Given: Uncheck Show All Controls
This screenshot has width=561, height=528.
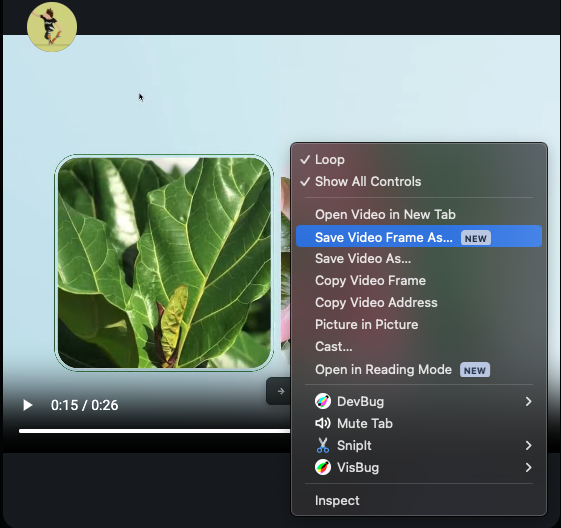Looking at the screenshot, I should [419, 181].
